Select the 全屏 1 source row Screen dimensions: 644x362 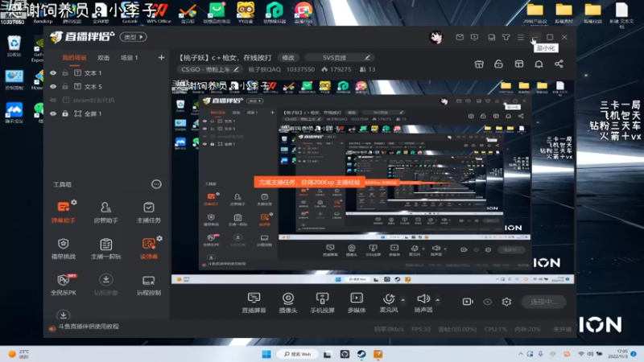pos(106,113)
